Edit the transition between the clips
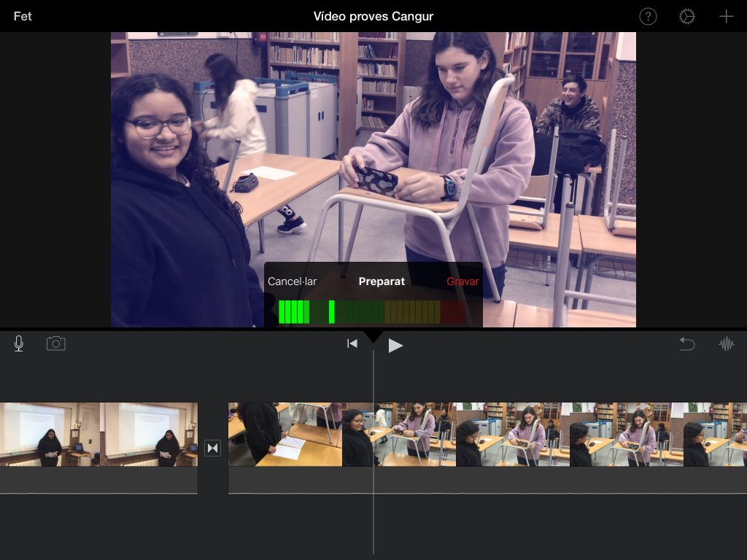The width and height of the screenshot is (747, 560). point(212,448)
